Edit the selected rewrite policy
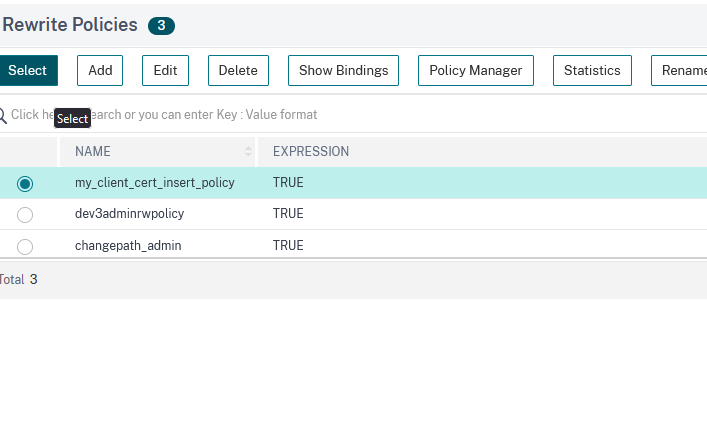This screenshot has height=445, width=707. pos(165,70)
